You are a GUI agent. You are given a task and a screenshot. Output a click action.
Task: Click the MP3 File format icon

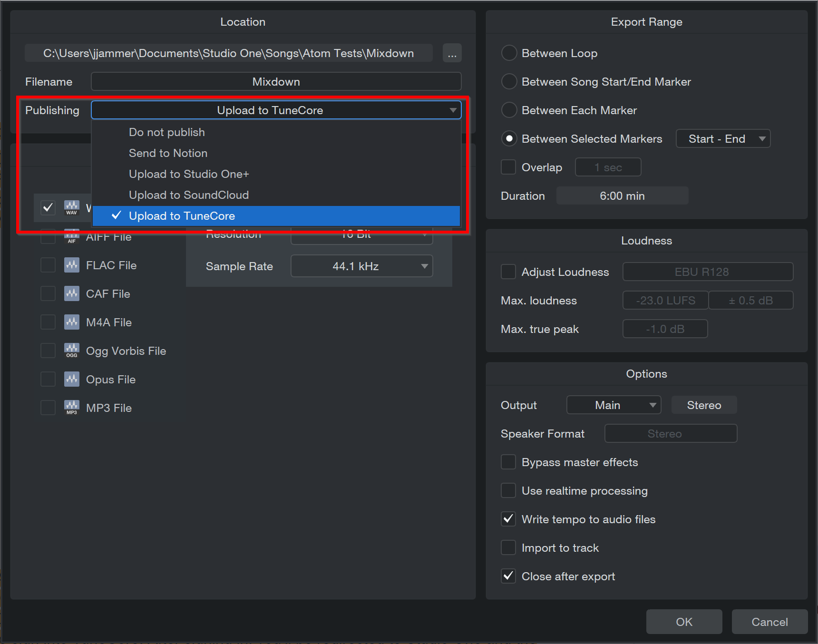pos(72,408)
